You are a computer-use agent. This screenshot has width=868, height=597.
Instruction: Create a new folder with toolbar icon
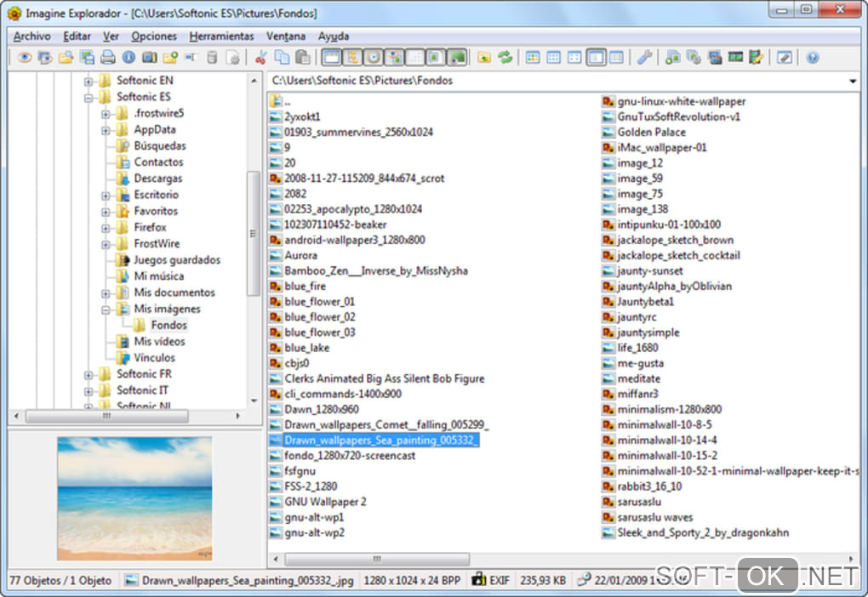pos(170,58)
